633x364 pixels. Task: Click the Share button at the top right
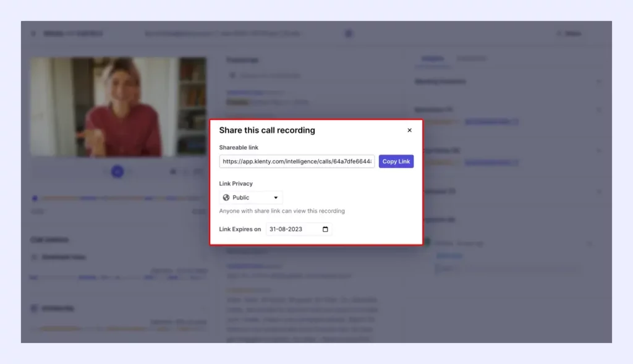point(568,33)
